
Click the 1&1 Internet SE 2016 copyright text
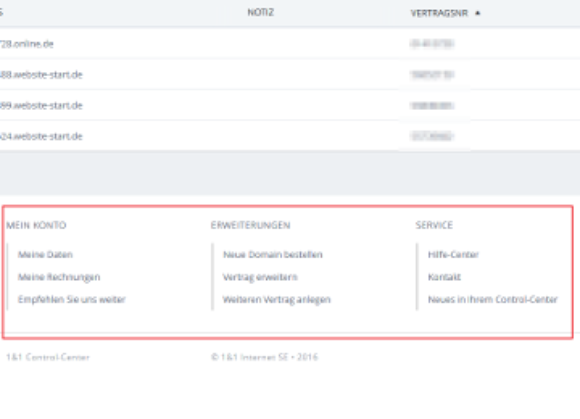(x=264, y=357)
